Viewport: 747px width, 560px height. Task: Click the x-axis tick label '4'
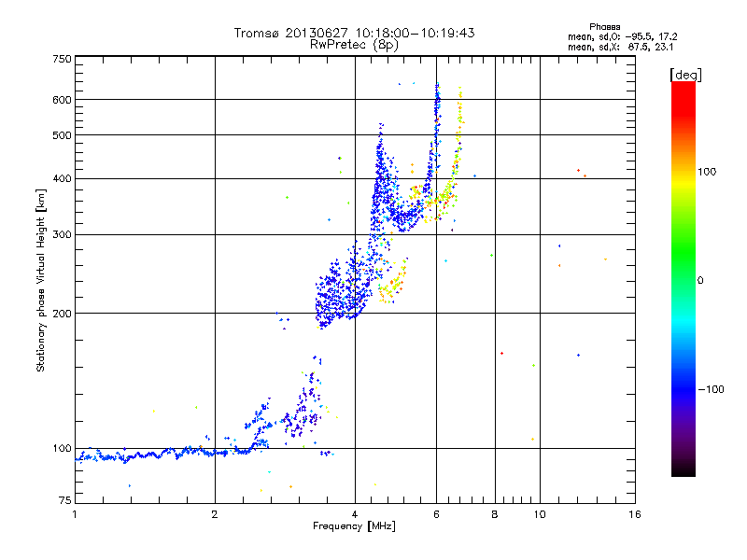(355, 514)
